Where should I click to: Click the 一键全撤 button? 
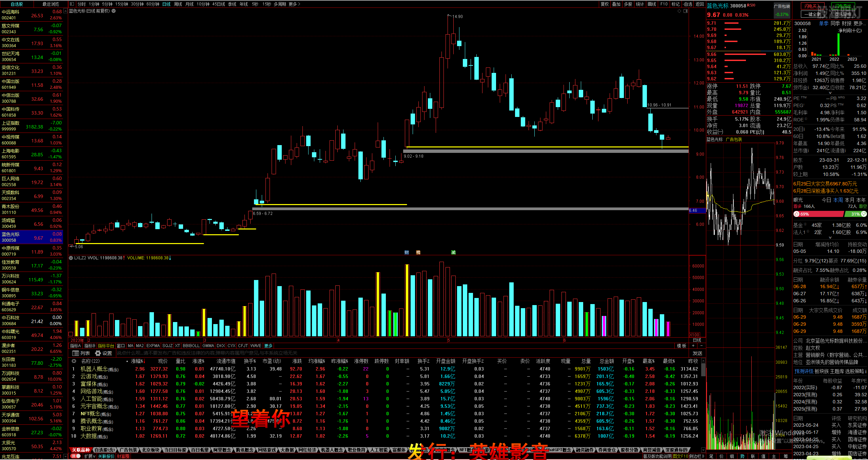click(813, 14)
